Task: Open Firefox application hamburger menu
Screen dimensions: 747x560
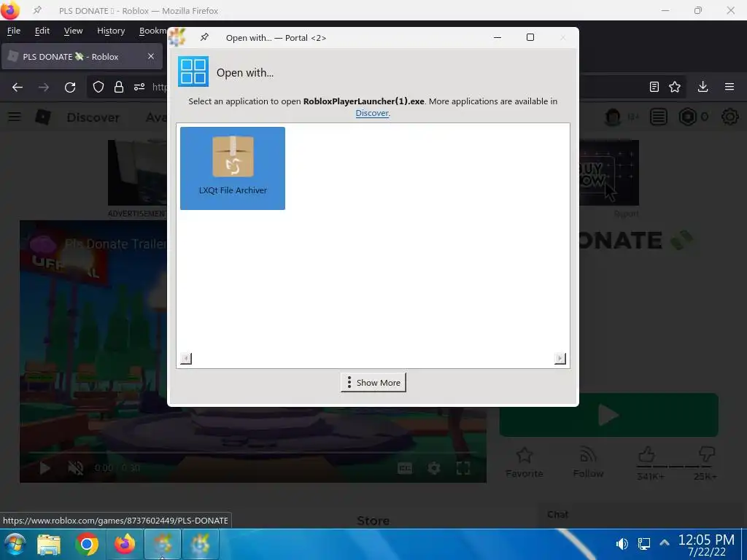Action: click(x=729, y=87)
